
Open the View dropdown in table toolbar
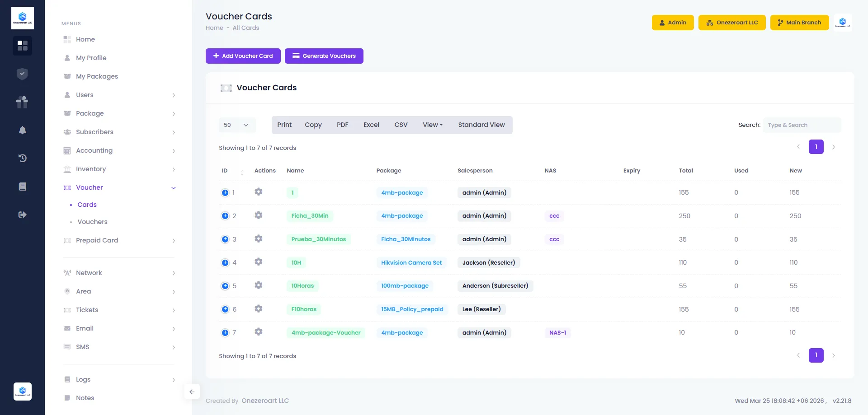pyautogui.click(x=433, y=125)
